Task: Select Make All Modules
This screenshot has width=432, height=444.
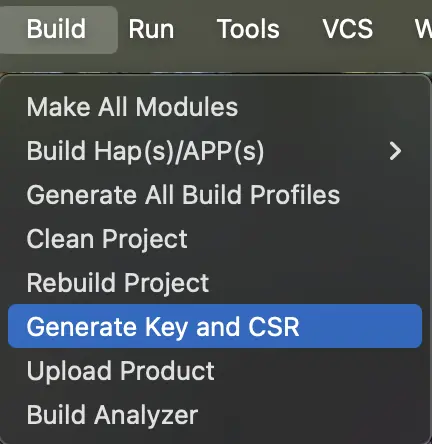Action: (x=215, y=107)
